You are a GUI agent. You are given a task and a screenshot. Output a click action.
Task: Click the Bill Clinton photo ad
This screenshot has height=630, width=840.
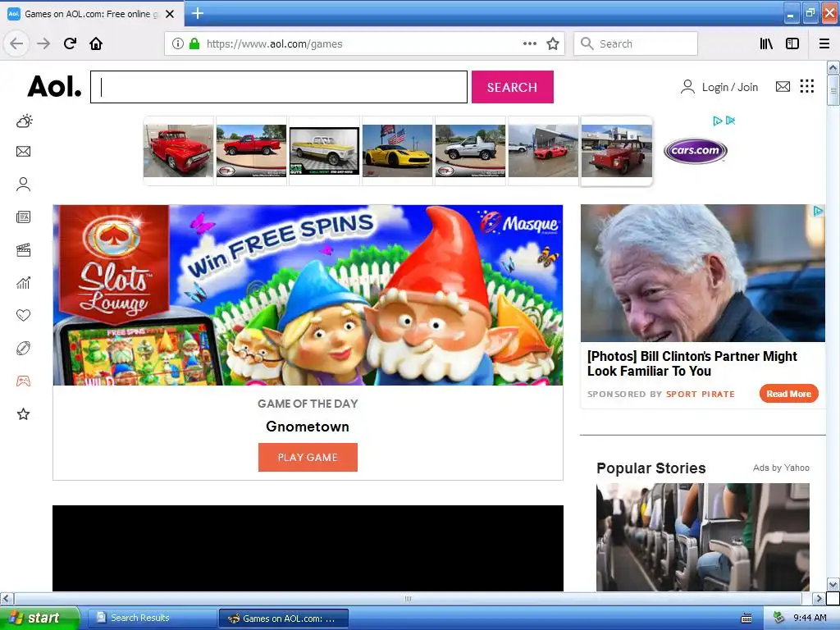702,273
